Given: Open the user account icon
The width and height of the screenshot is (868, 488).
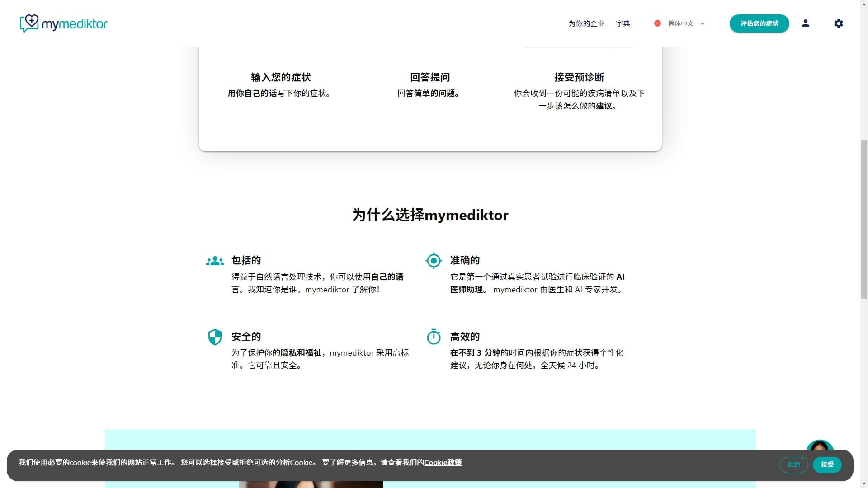Looking at the screenshot, I should tap(805, 23).
